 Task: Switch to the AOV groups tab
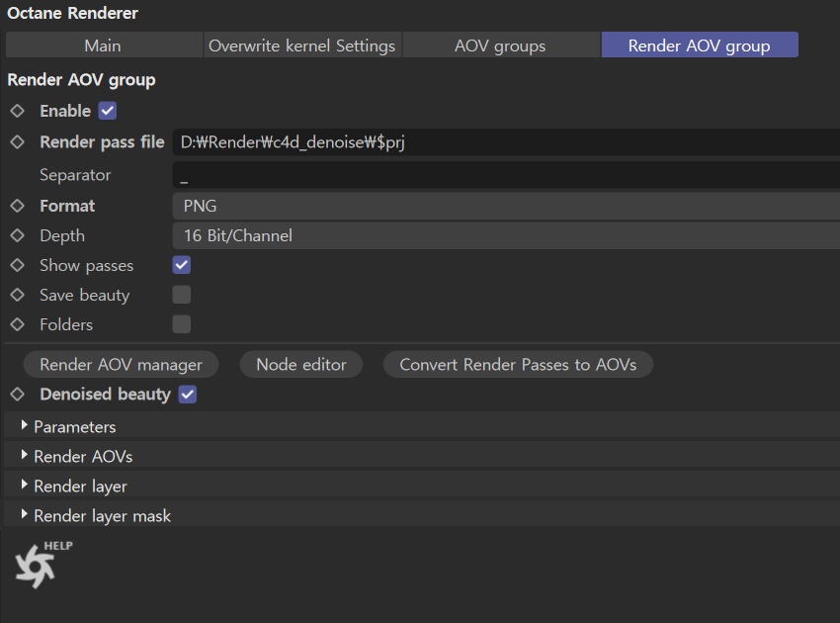pos(500,45)
